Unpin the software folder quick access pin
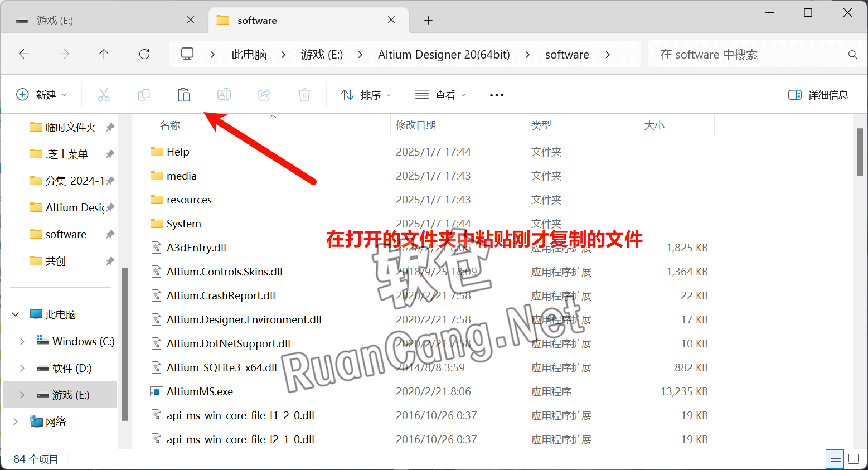The image size is (868, 470). tap(110, 234)
